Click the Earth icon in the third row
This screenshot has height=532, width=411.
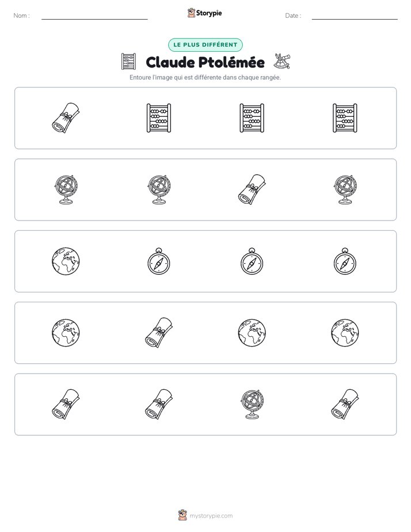(66, 261)
